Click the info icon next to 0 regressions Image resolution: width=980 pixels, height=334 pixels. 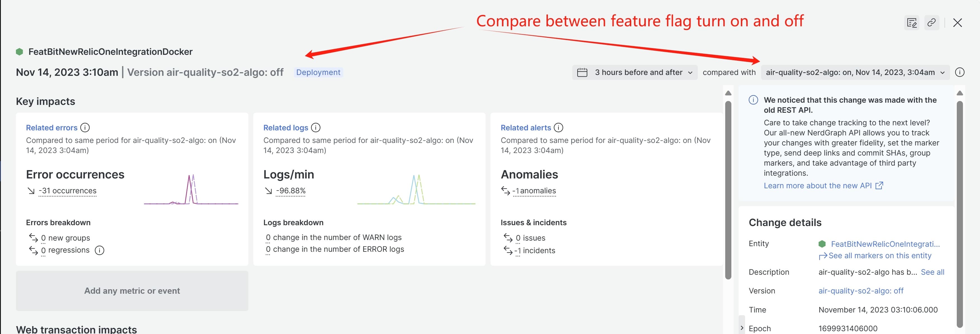tap(99, 250)
